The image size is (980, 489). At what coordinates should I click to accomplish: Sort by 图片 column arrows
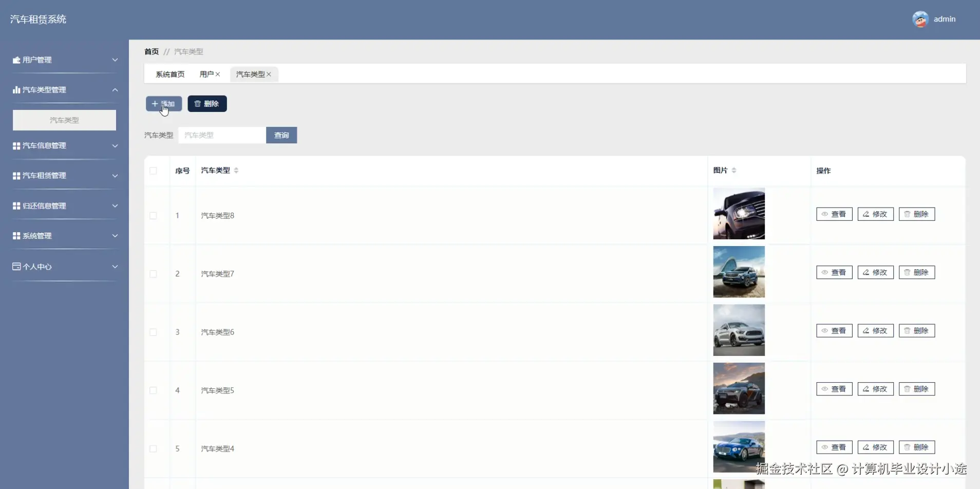point(734,171)
